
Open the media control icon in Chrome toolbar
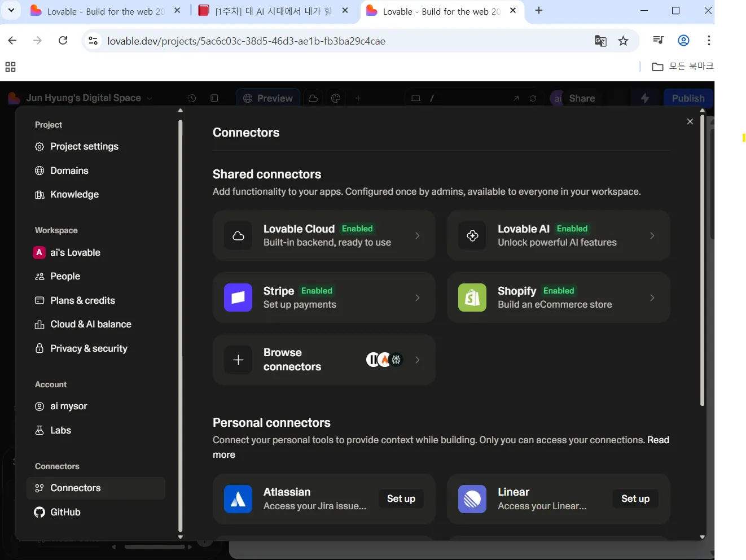click(658, 41)
